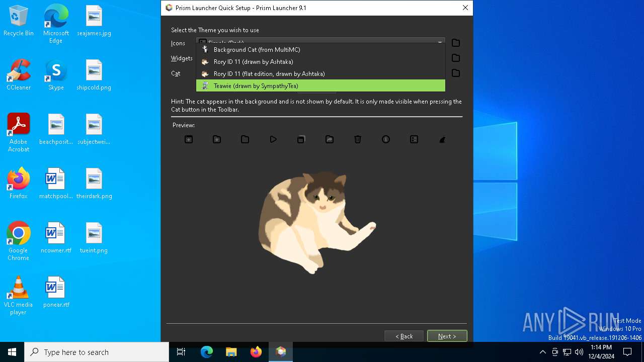Open Recycle Bin on desktop
Viewport: 644px width, 362px height.
pyautogui.click(x=19, y=21)
